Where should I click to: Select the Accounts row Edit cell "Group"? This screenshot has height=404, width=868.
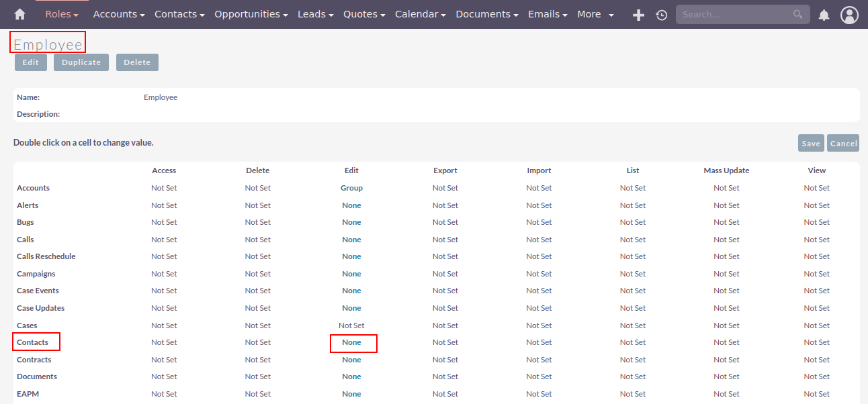click(x=351, y=188)
